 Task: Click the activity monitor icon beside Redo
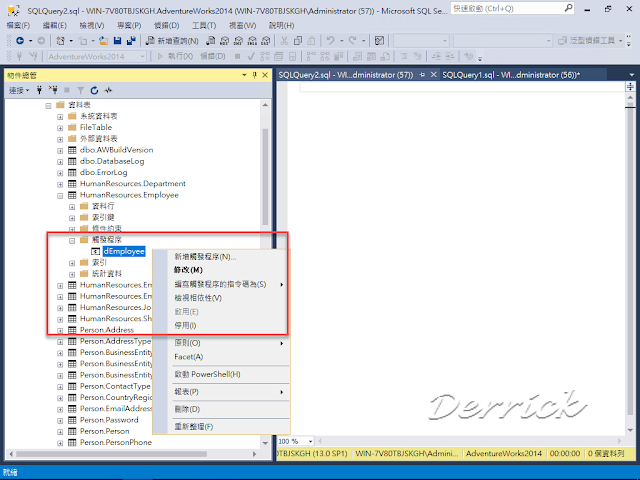pyautogui.click(x=379, y=40)
